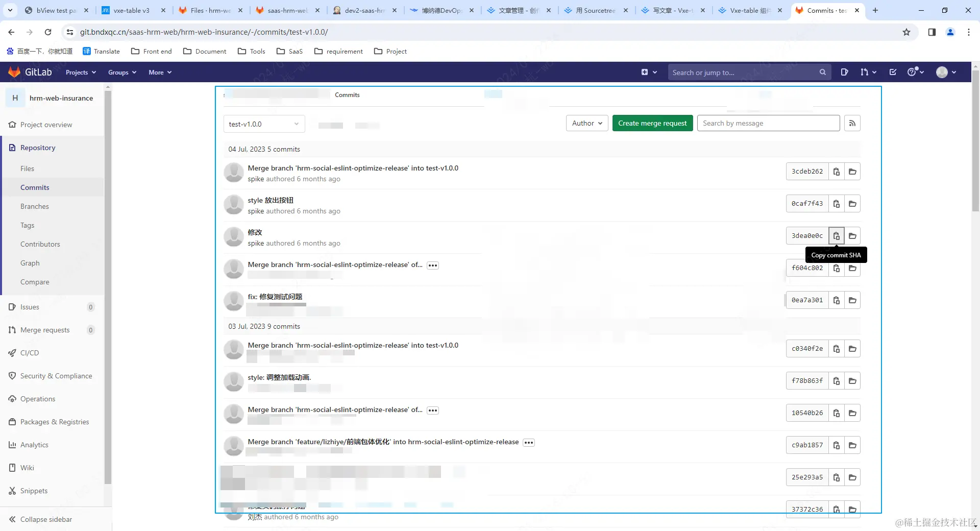This screenshot has width=980, height=531.
Task: Click Create merge request button
Action: coord(652,123)
